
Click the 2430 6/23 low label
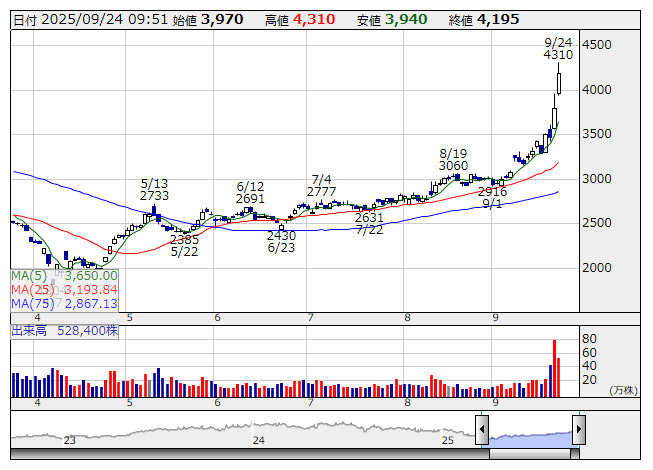tap(281, 241)
